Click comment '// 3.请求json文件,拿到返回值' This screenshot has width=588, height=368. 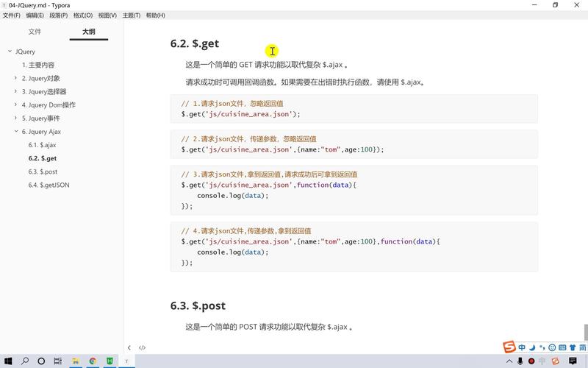pyautogui.click(x=269, y=174)
